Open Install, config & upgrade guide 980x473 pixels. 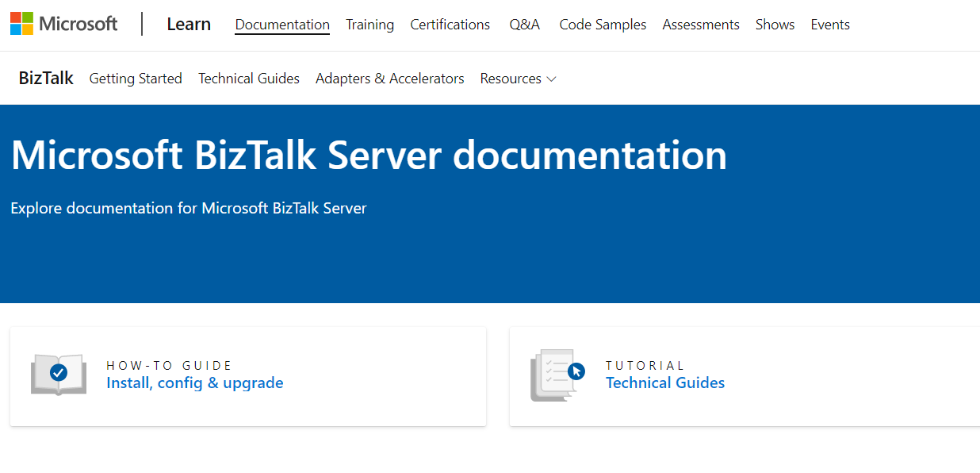[195, 383]
